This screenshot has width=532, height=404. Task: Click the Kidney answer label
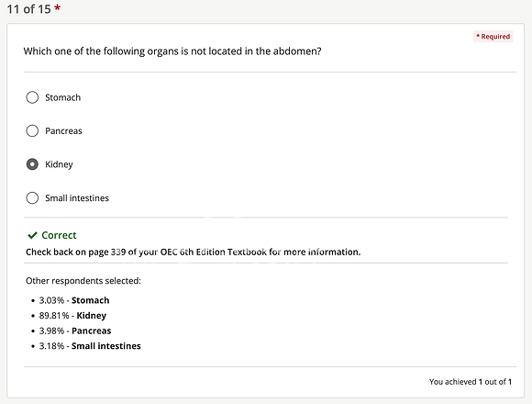point(59,164)
